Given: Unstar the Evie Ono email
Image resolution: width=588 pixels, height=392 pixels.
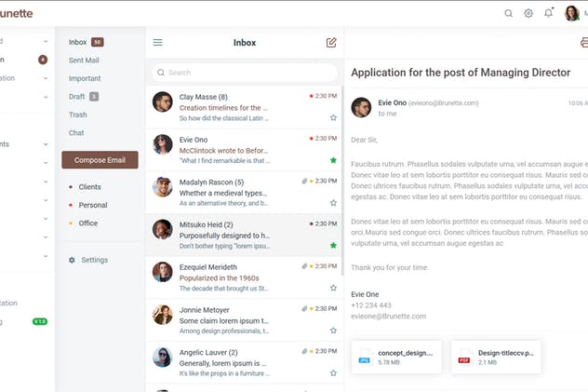Looking at the screenshot, I should click(333, 160).
